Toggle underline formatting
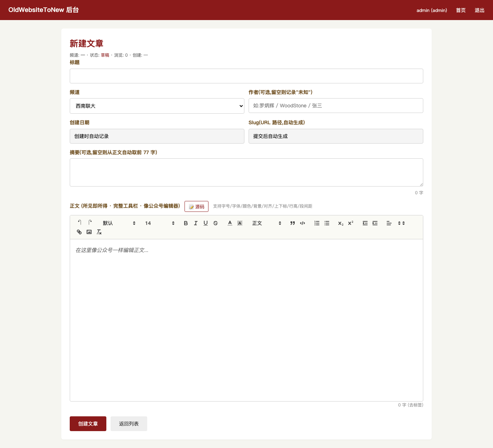 (x=206, y=223)
